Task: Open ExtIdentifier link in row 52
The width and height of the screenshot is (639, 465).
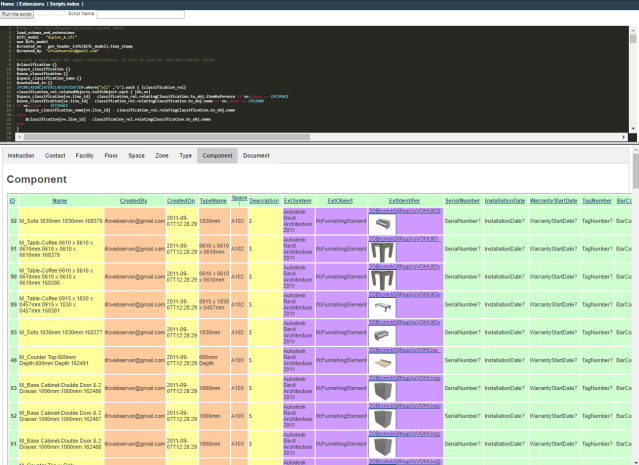Action: pos(405,406)
